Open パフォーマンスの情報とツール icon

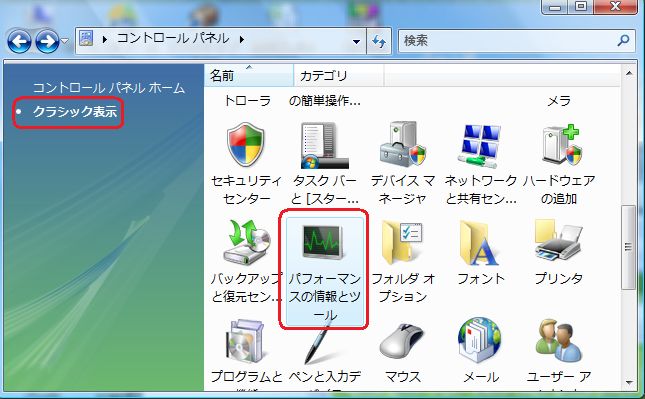tap(324, 242)
